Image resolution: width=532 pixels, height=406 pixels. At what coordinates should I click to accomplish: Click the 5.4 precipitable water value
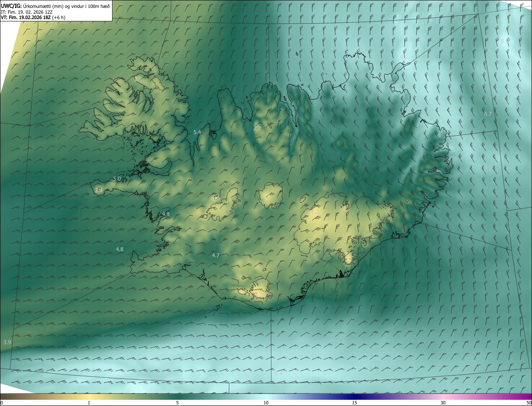(x=197, y=132)
